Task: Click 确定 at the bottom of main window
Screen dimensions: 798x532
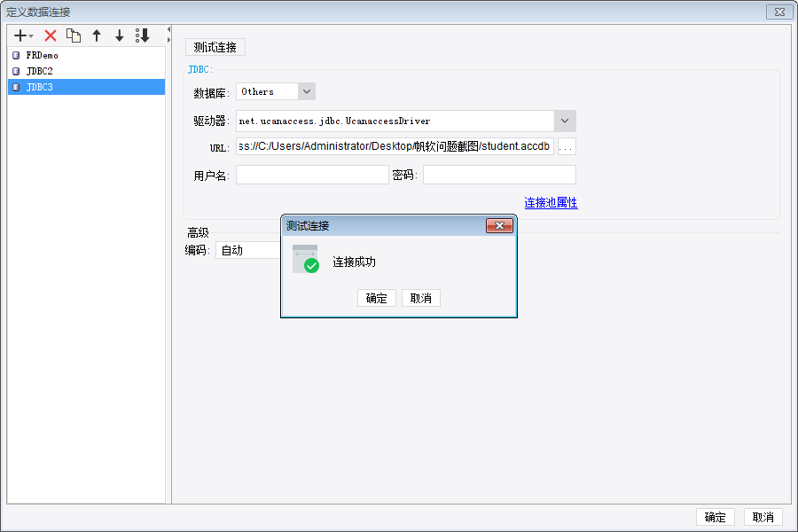Action: (x=716, y=517)
